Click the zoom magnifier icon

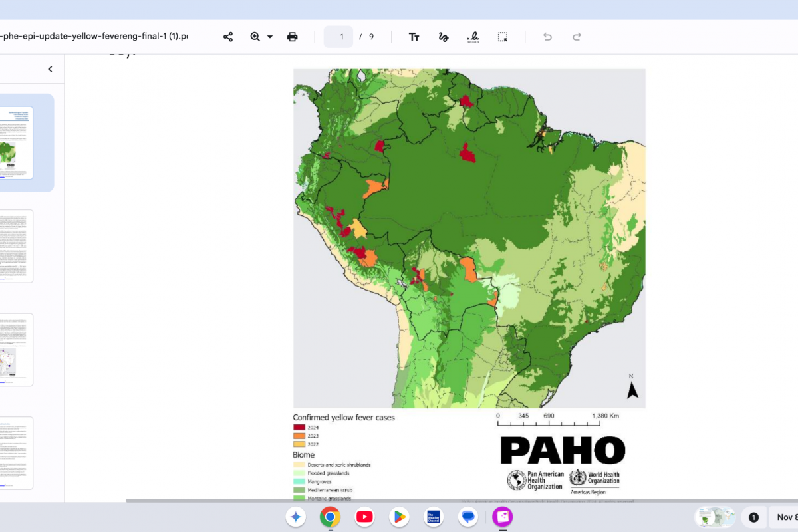(x=255, y=37)
